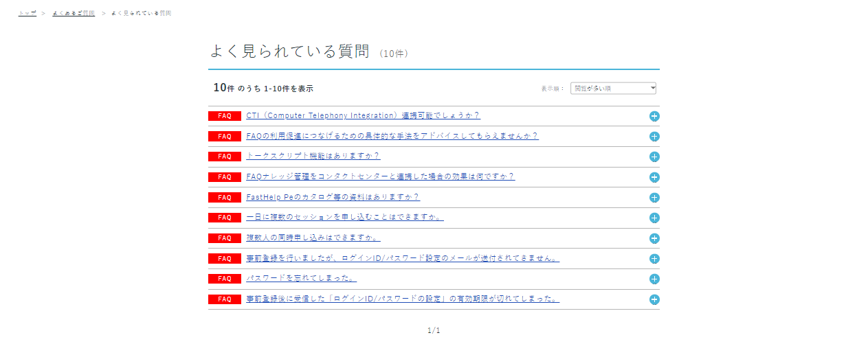Click plus icon beside FastHelp Pe catalog question
The width and height of the screenshot is (868, 344).
click(654, 198)
